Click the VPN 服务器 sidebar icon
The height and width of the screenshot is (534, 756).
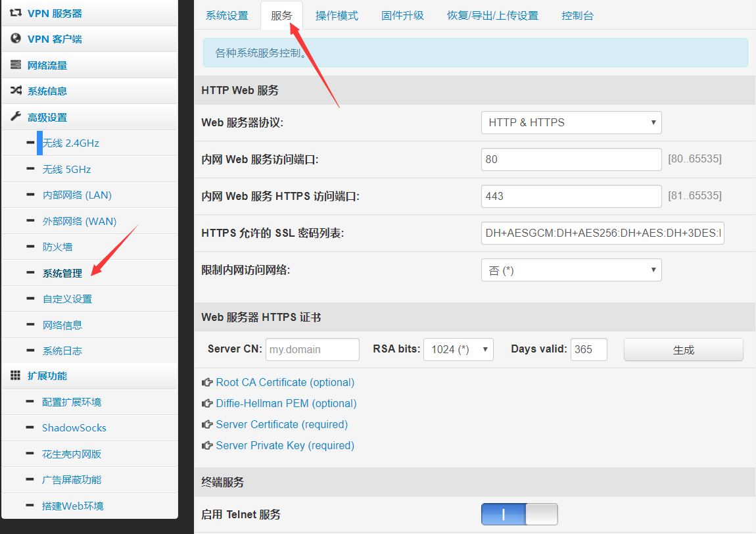15,13
